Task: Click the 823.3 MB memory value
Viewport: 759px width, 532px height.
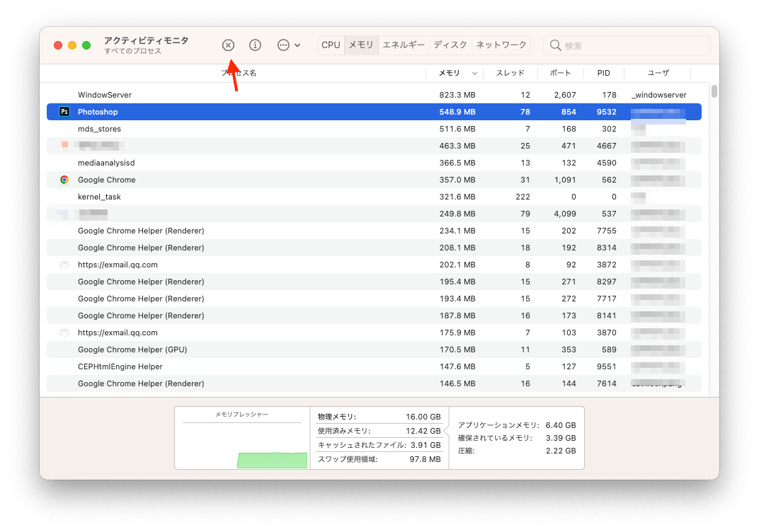Action: 457,95
